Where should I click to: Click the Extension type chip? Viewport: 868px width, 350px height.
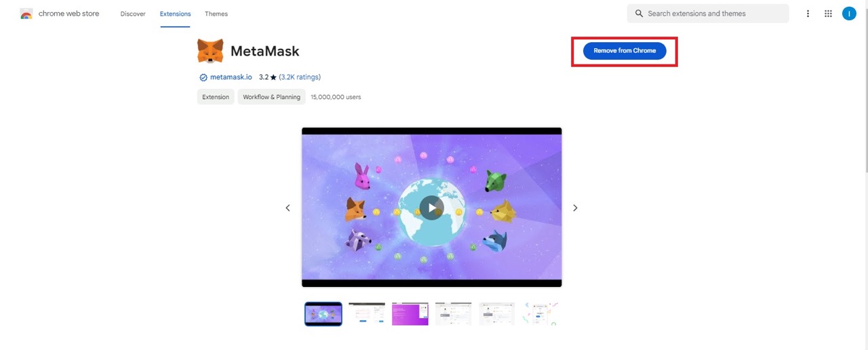[216, 97]
